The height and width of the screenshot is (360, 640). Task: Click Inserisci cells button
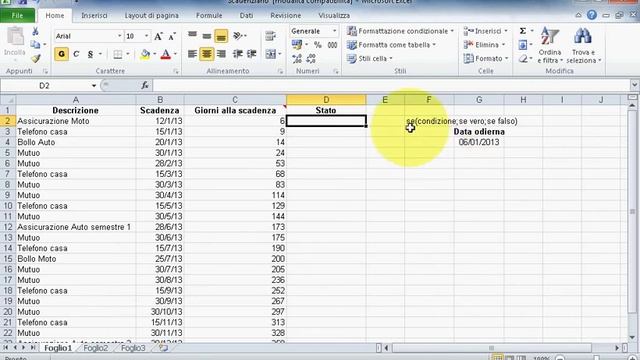point(486,31)
